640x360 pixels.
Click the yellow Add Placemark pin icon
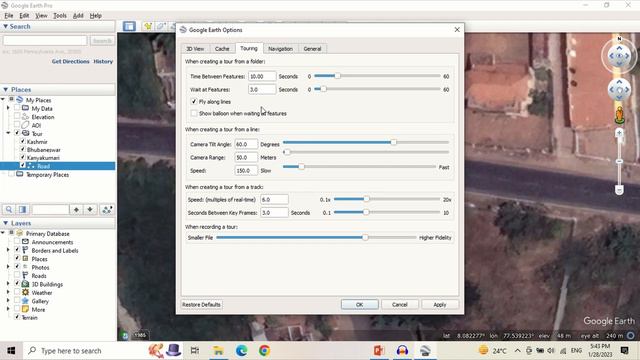coord(148,27)
